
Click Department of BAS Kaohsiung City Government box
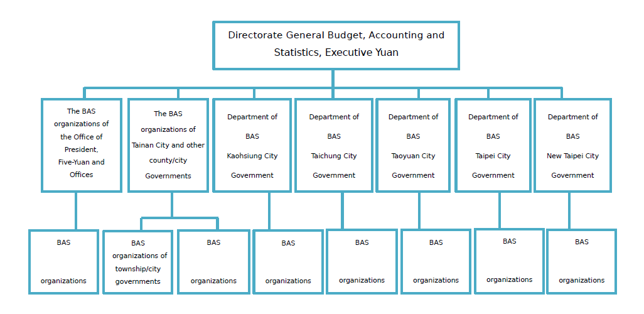[x=252, y=145]
